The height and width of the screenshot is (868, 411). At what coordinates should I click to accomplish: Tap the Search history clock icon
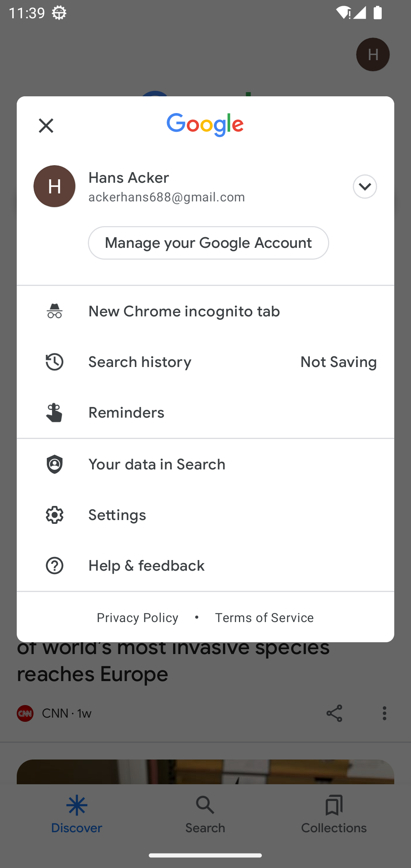click(x=54, y=362)
